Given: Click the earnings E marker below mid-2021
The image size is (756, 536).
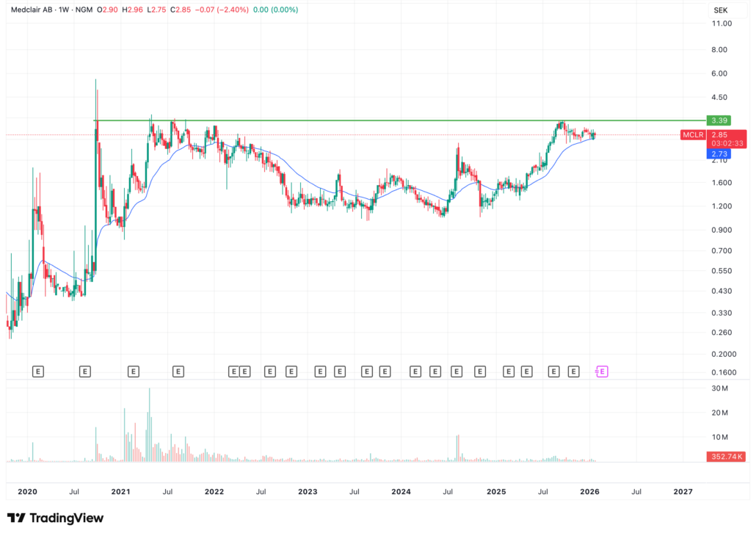Looking at the screenshot, I should [178, 372].
